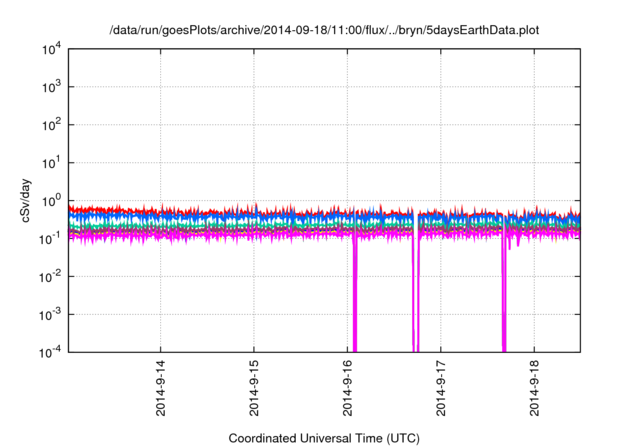The height and width of the screenshot is (448, 640).
Task: Click the 10^-2 y-axis tick label
Action: click(51, 276)
